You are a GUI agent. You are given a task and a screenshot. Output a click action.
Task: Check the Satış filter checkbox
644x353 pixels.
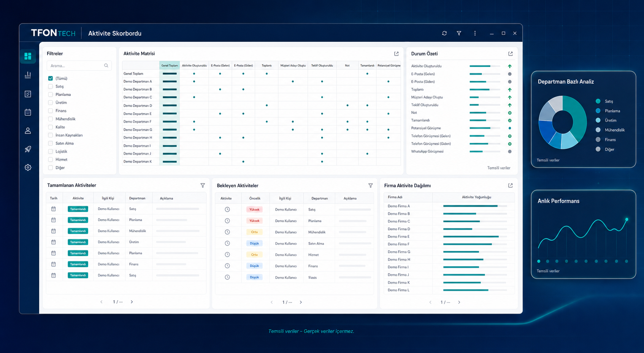[51, 86]
